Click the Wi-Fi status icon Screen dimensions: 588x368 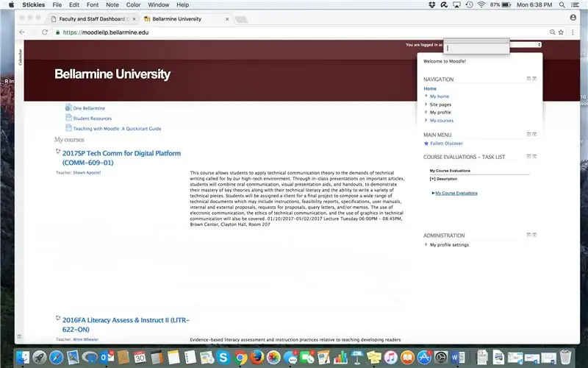(x=481, y=5)
